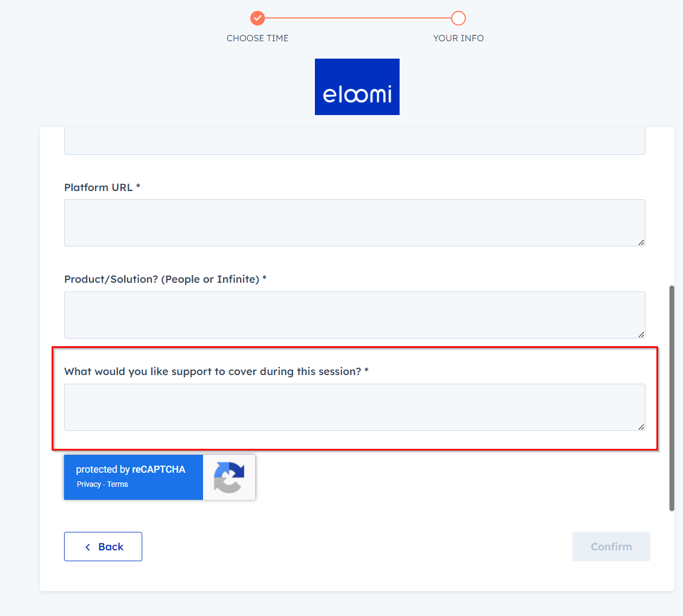The image size is (683, 616).
Task: Focus the Product/Solution text field
Action: pyautogui.click(x=355, y=315)
